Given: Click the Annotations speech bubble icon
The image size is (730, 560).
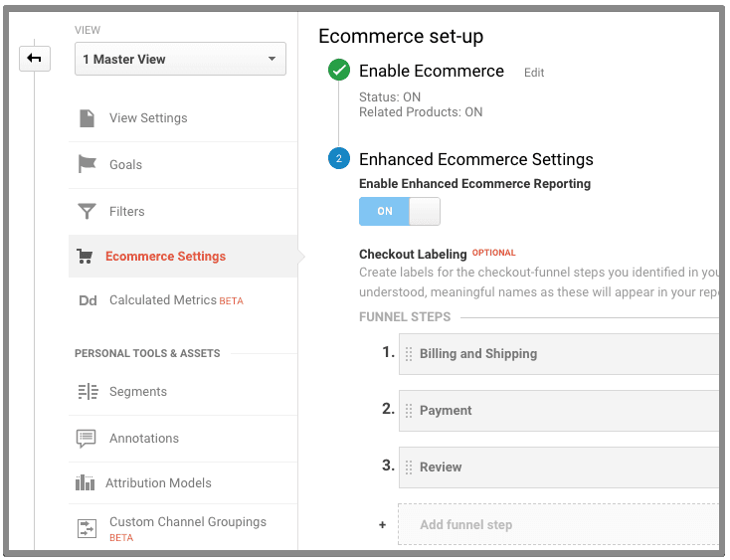Looking at the screenshot, I should 87,439.
